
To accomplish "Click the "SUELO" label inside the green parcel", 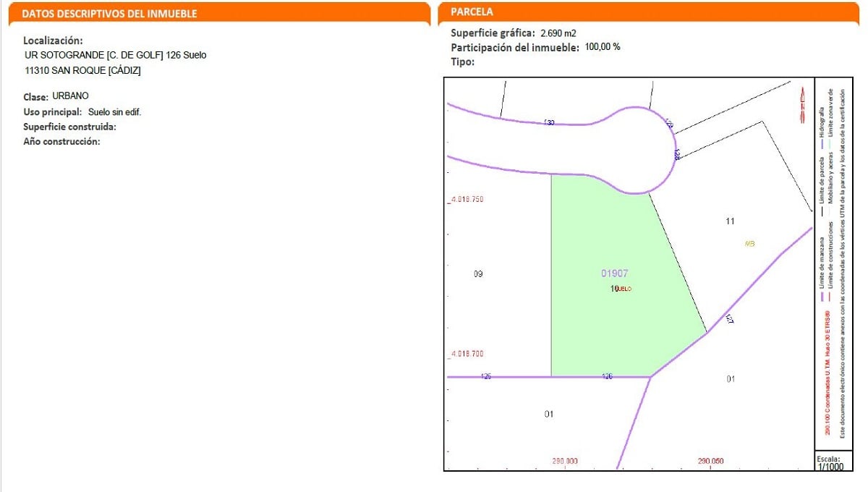I will click(625, 289).
